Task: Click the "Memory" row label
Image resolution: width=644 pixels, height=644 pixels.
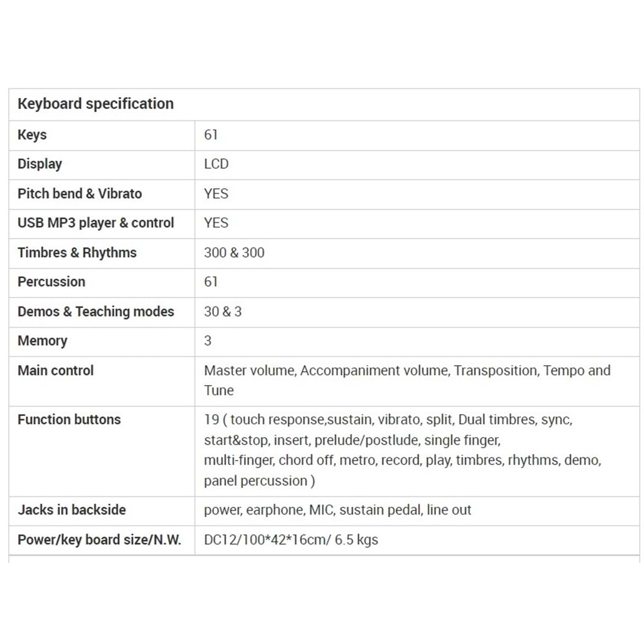Action: coord(43,341)
